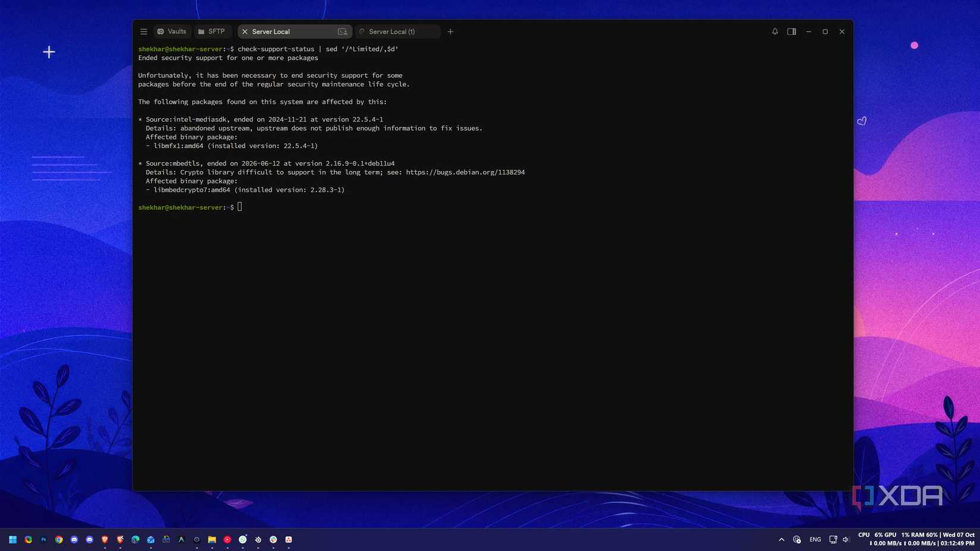Click "check-support-status" command text
The image size is (980, 551).
click(276, 49)
